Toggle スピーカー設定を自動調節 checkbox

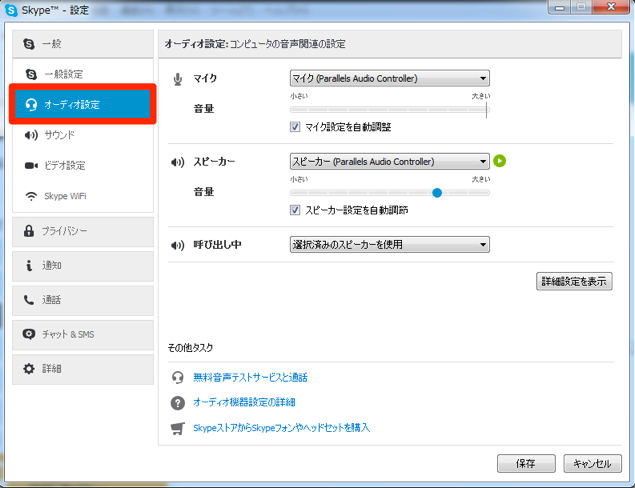tap(295, 210)
